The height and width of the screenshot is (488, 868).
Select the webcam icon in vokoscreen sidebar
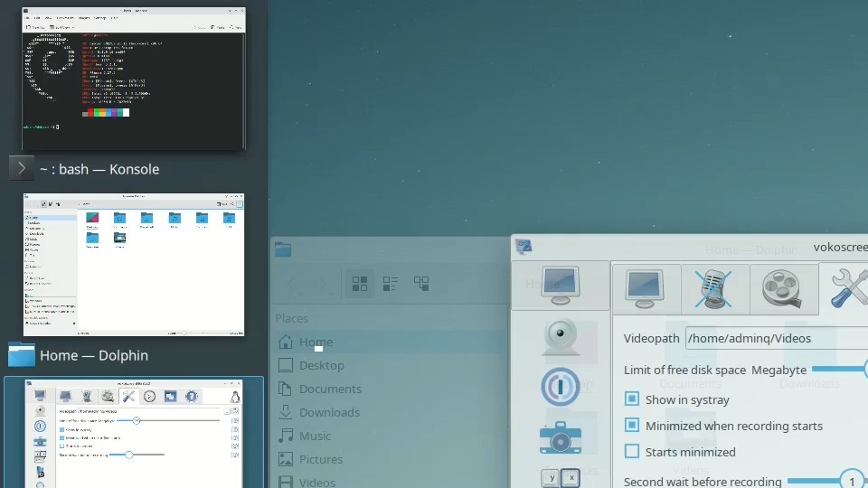click(x=561, y=337)
